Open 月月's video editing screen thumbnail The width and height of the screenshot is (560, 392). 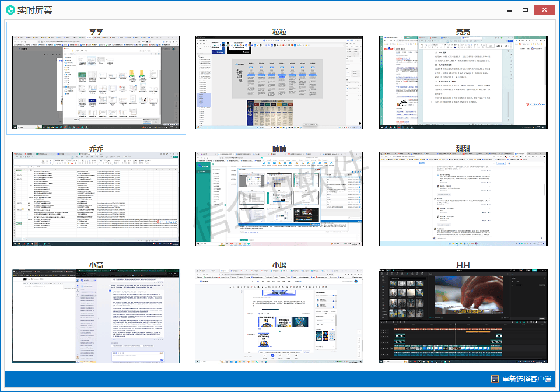(x=463, y=316)
